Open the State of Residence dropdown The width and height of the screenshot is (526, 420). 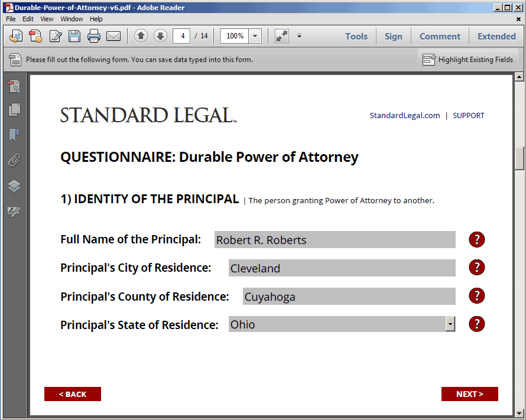pyautogui.click(x=450, y=324)
